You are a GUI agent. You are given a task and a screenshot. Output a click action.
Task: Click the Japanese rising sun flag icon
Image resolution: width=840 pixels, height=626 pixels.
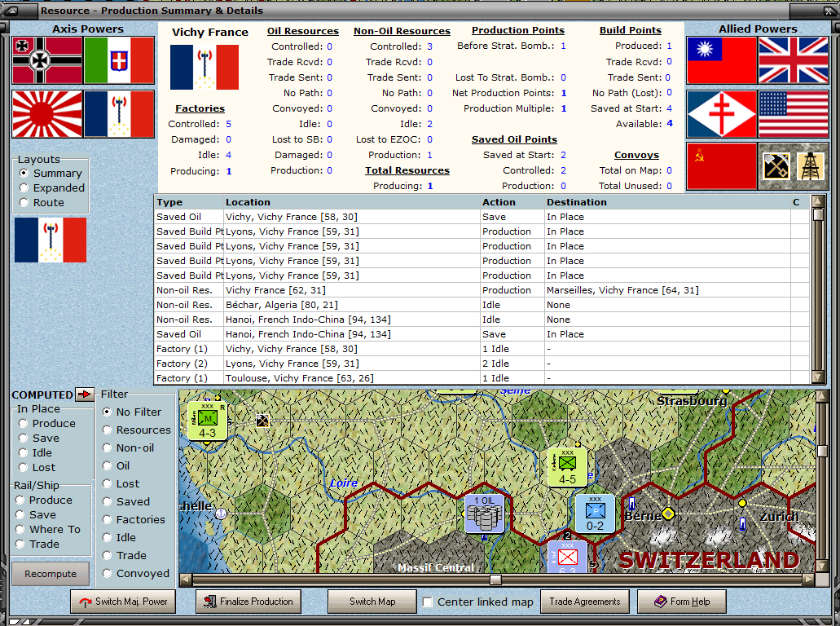(x=46, y=114)
